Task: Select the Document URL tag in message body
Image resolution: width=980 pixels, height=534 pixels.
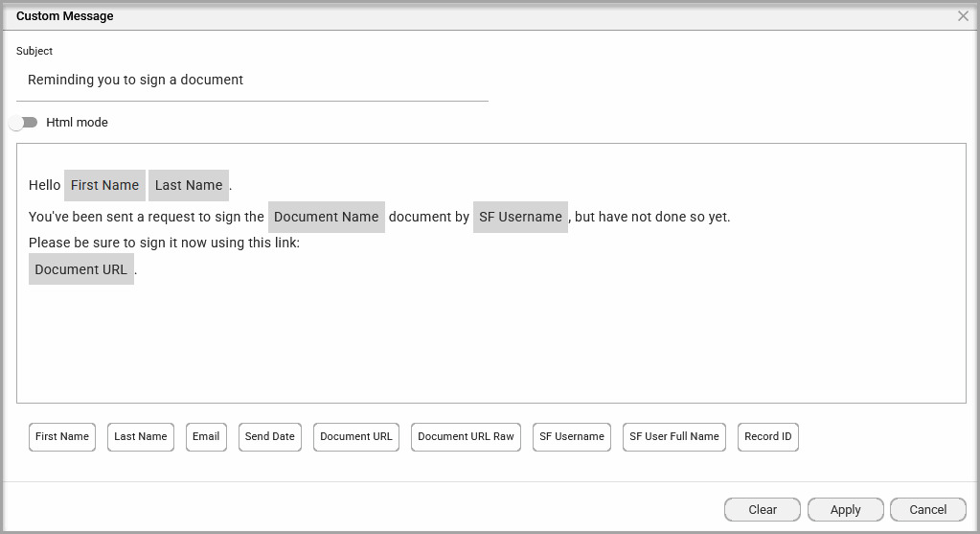Action: tap(81, 269)
